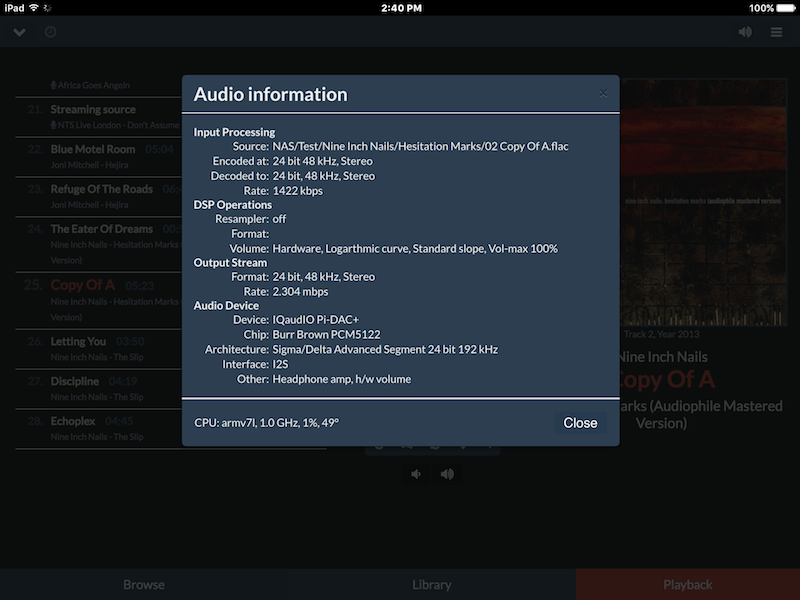Tap the down chevron icon in top bar
The image size is (800, 600).
click(19, 32)
